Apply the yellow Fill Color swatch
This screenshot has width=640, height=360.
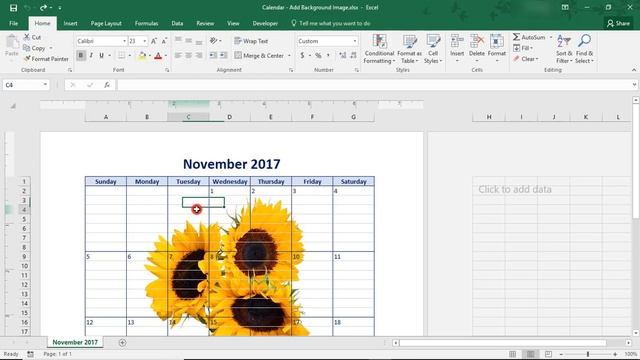pos(142,56)
